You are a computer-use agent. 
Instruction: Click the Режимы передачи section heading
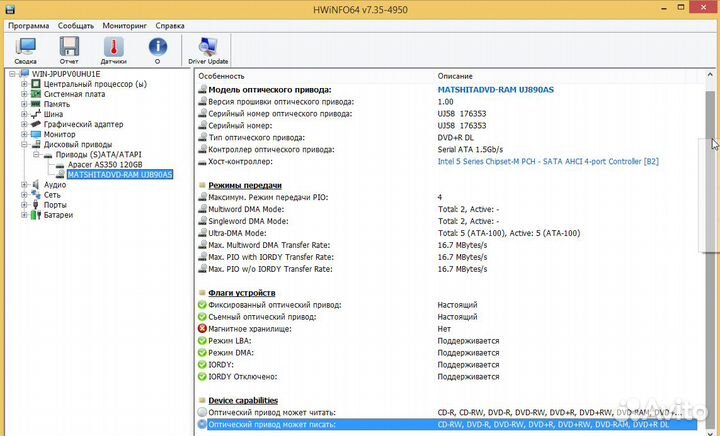(x=245, y=185)
